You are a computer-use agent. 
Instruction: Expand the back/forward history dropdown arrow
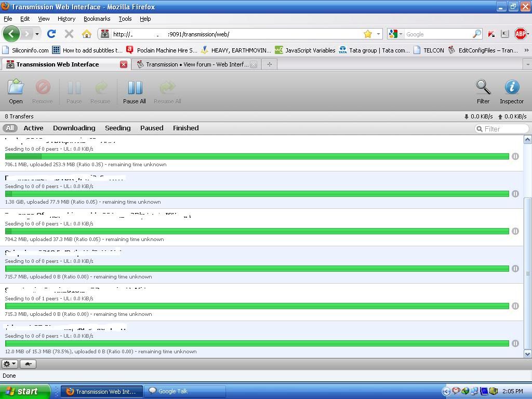[37, 34]
